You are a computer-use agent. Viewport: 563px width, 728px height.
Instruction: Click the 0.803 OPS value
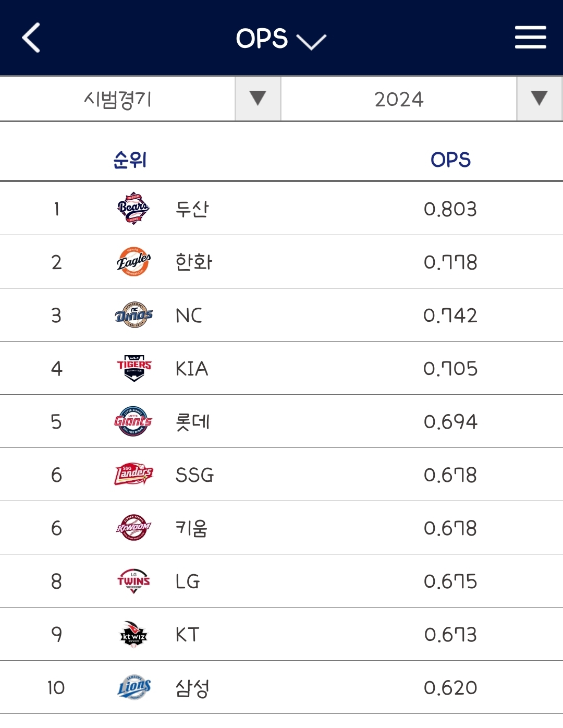point(450,209)
